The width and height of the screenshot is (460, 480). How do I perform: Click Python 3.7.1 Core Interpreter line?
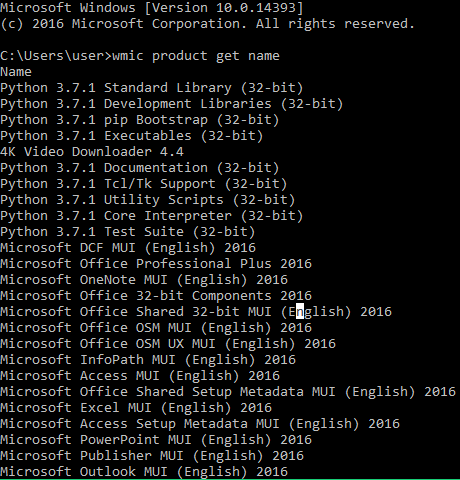[152, 216]
